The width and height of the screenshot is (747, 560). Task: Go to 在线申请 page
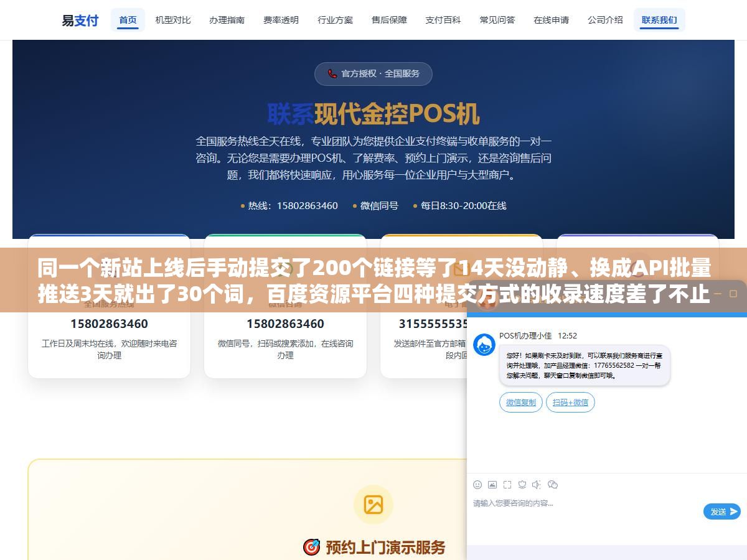[552, 20]
